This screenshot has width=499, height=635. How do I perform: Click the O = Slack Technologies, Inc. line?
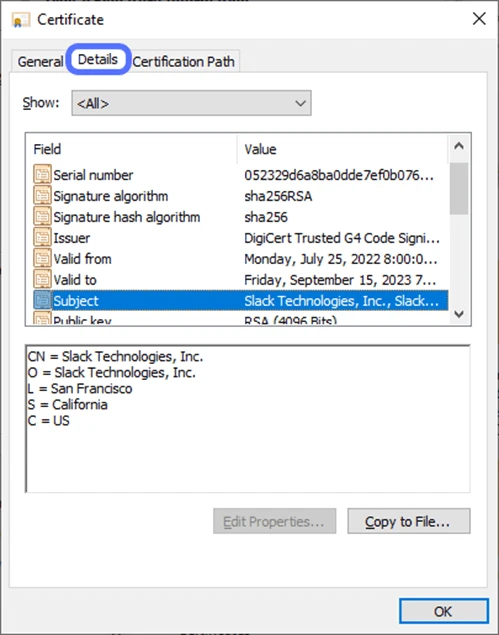click(x=112, y=373)
